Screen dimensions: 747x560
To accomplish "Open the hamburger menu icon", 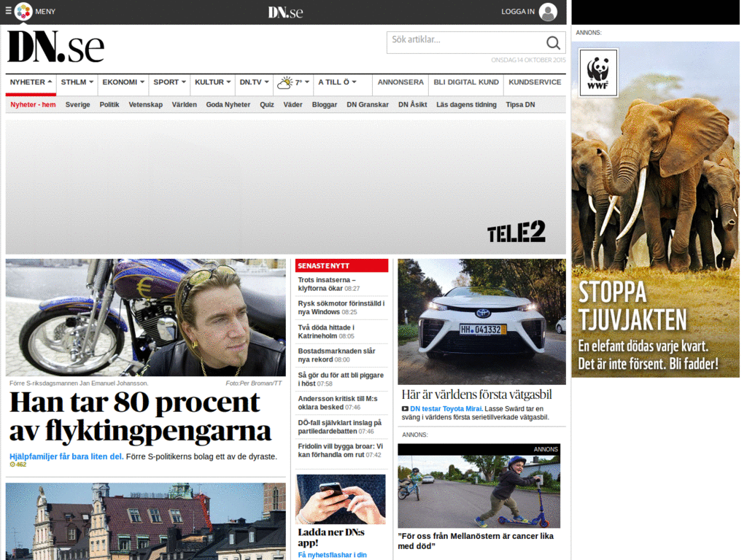I will [x=8, y=10].
